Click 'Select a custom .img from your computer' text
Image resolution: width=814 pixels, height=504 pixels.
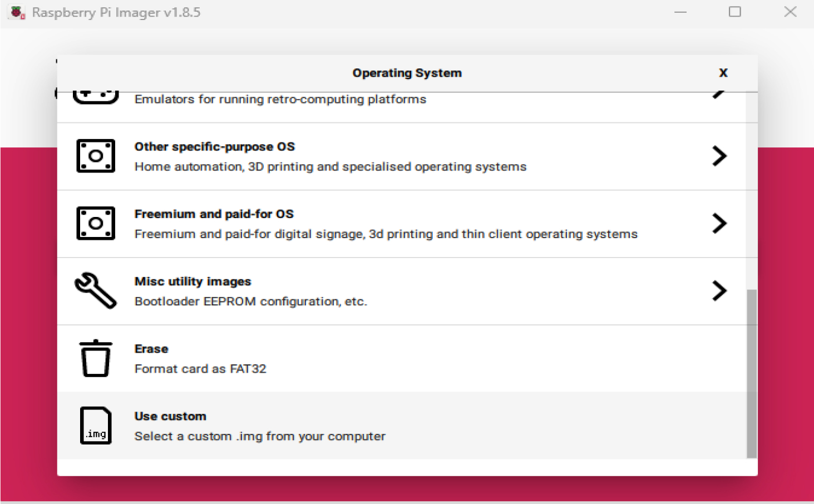pos(260,436)
